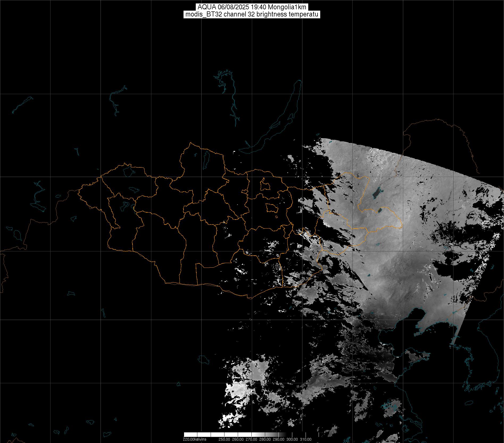Click the modis_BT32 channel 32 subtitle label
The height and width of the screenshot is (443, 504).
pos(252,14)
